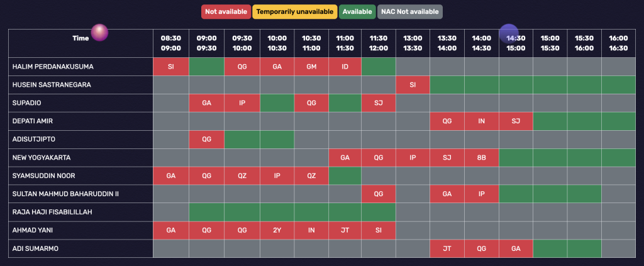Select the JT slot in Adi Sumarmo row
This screenshot has height=266, width=644.
(x=447, y=249)
